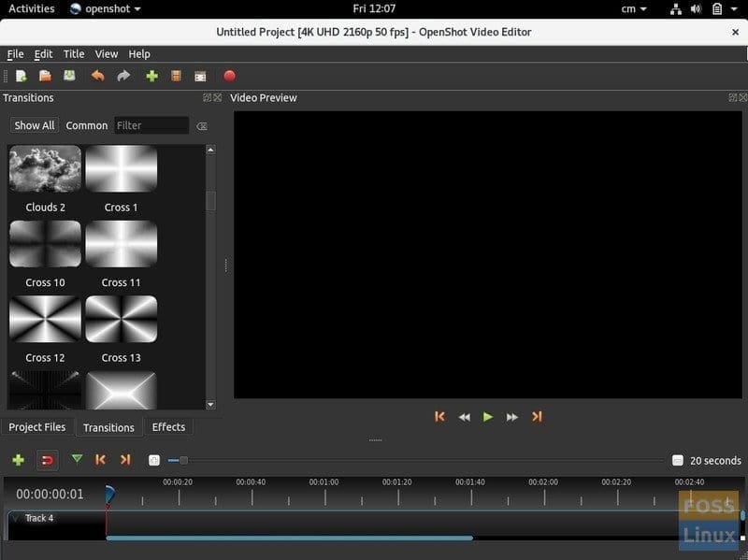Click the green Play button
Viewport: 748px width, 560px height.
coord(487,417)
